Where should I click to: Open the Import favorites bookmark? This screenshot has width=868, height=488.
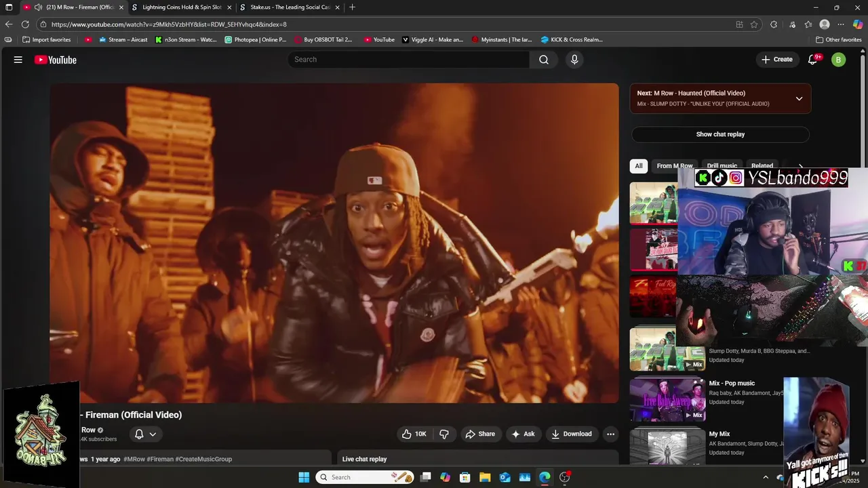tap(46, 39)
